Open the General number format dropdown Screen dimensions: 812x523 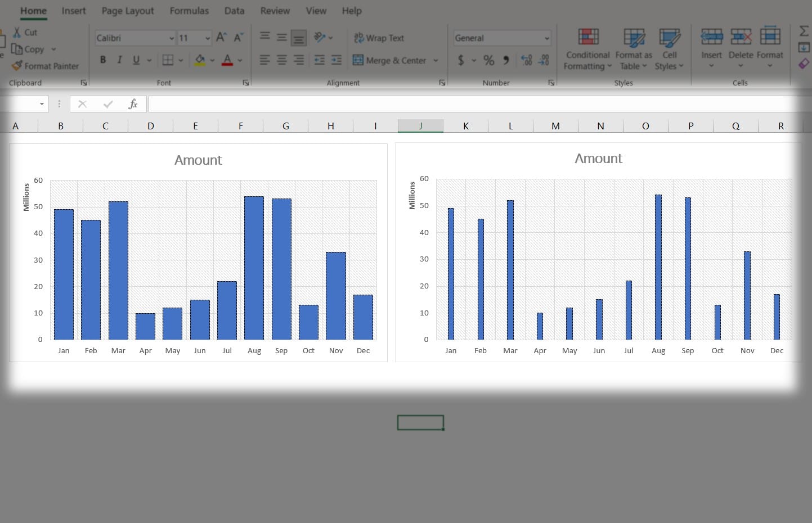[x=546, y=38]
